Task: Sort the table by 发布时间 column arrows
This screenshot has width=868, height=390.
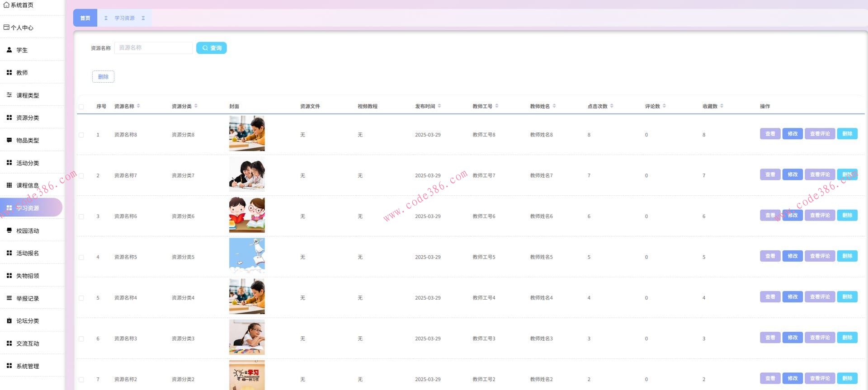Action: (439, 106)
